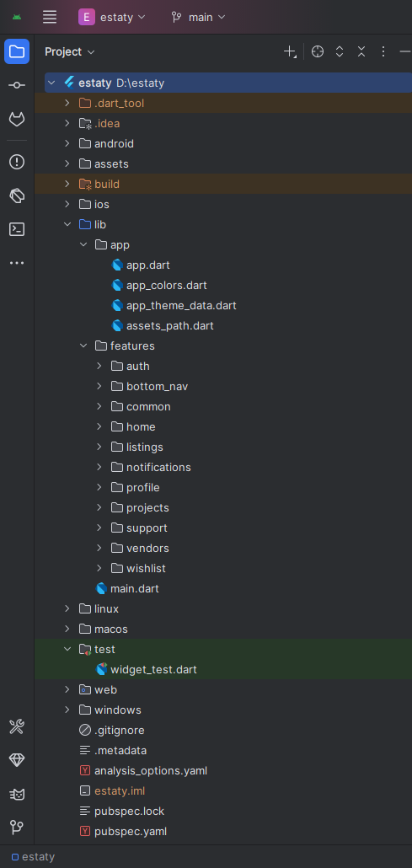Open the main branch dropdown
This screenshot has width=412, height=868.
tap(198, 17)
